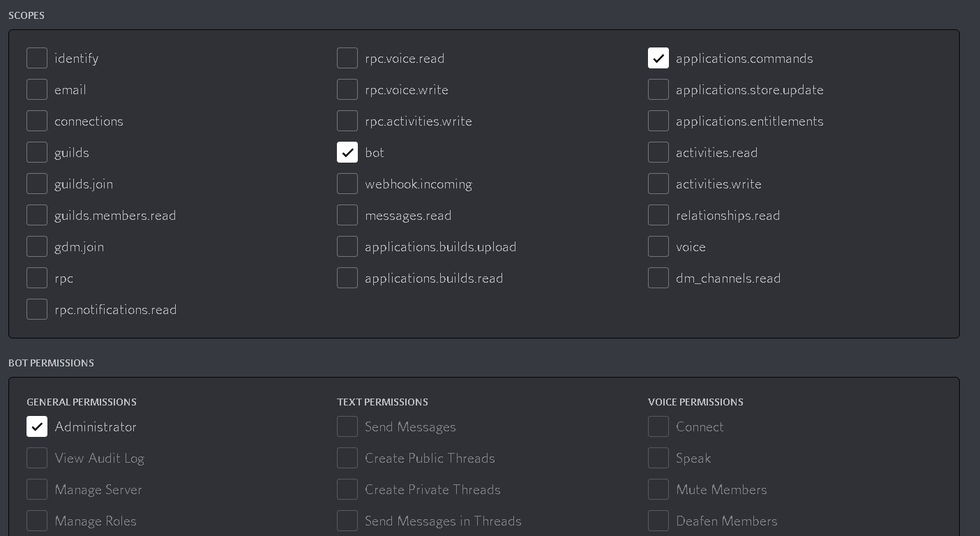Enable guilds.join scope

click(x=37, y=184)
